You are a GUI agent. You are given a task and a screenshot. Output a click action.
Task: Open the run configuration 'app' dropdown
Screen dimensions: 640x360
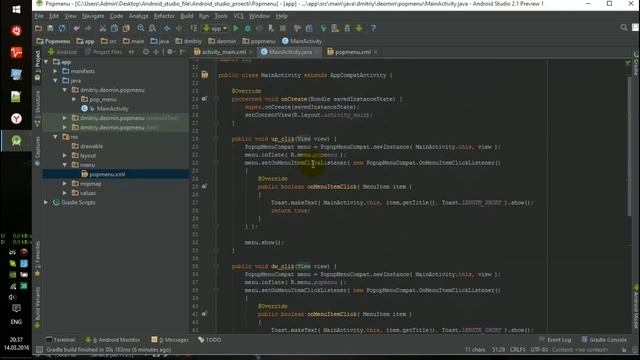coord(215,28)
